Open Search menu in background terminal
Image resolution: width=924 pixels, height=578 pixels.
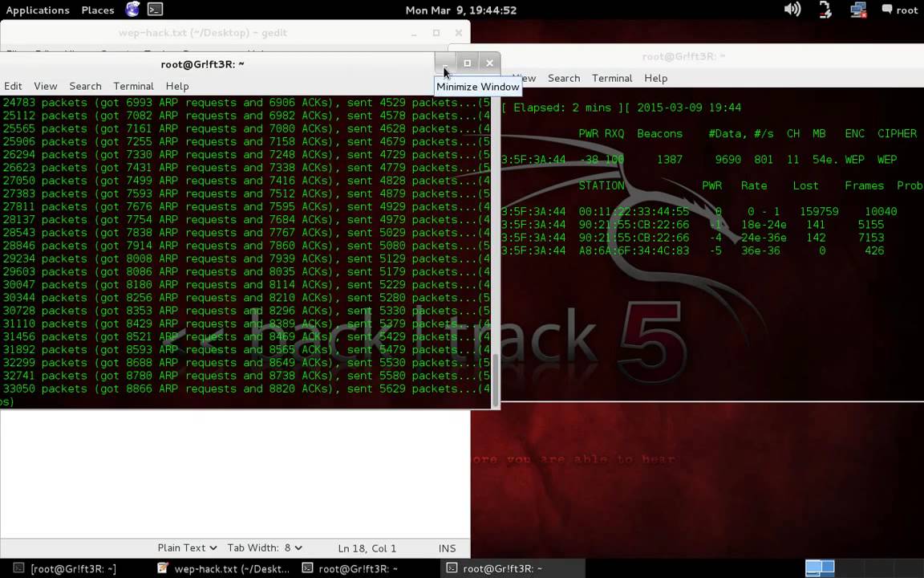[564, 79]
